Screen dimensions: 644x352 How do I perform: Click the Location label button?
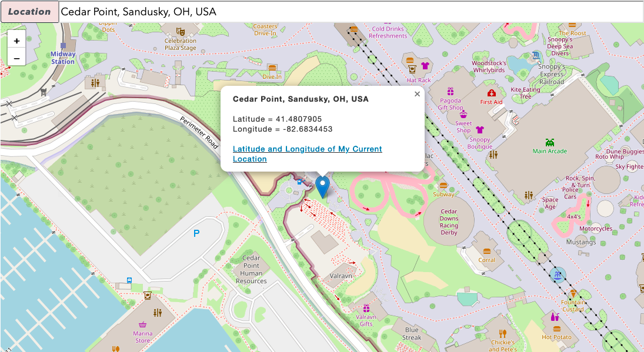click(29, 12)
